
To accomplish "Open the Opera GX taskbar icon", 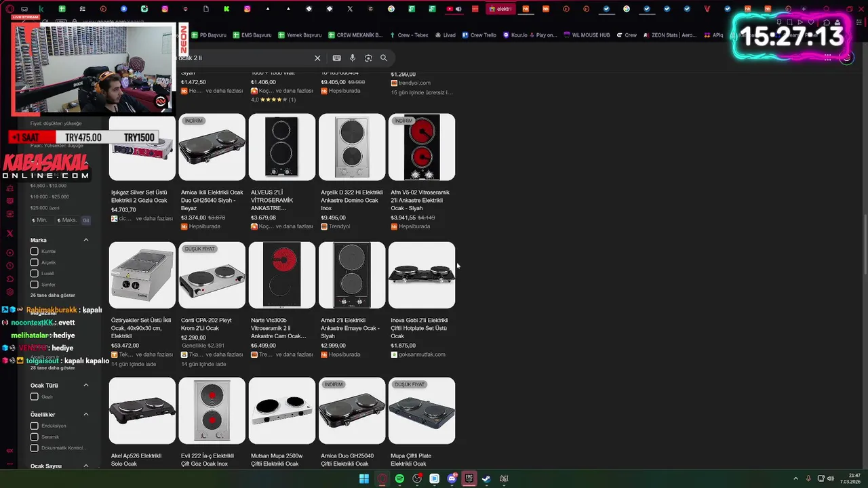I will tap(382, 479).
